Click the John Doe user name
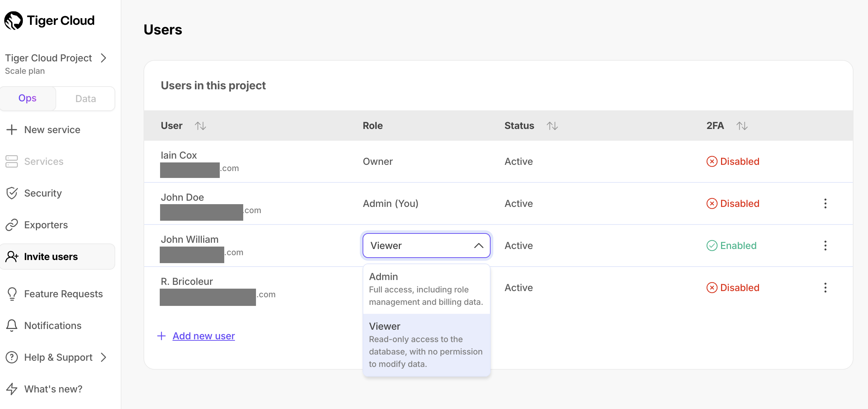 pyautogui.click(x=182, y=197)
